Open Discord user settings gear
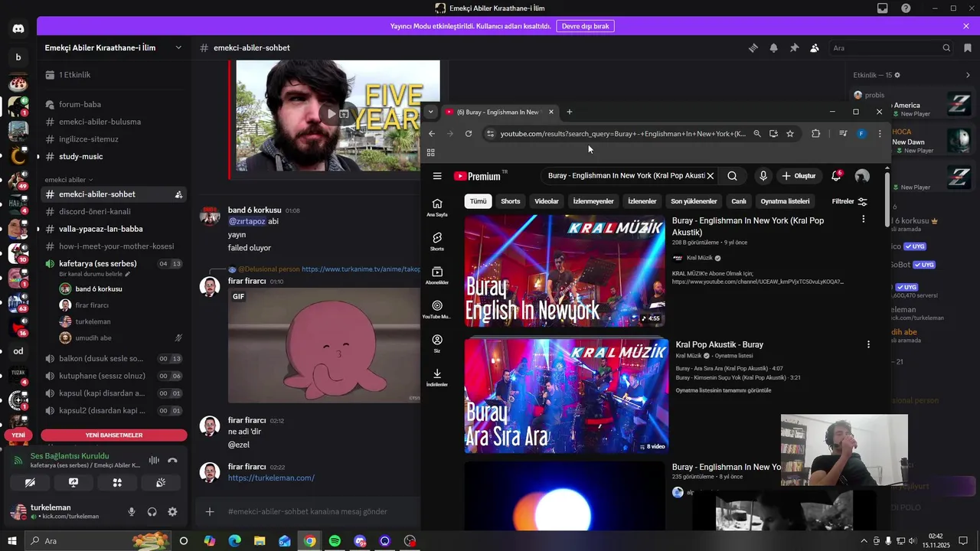The height and width of the screenshot is (551, 980). (x=172, y=512)
